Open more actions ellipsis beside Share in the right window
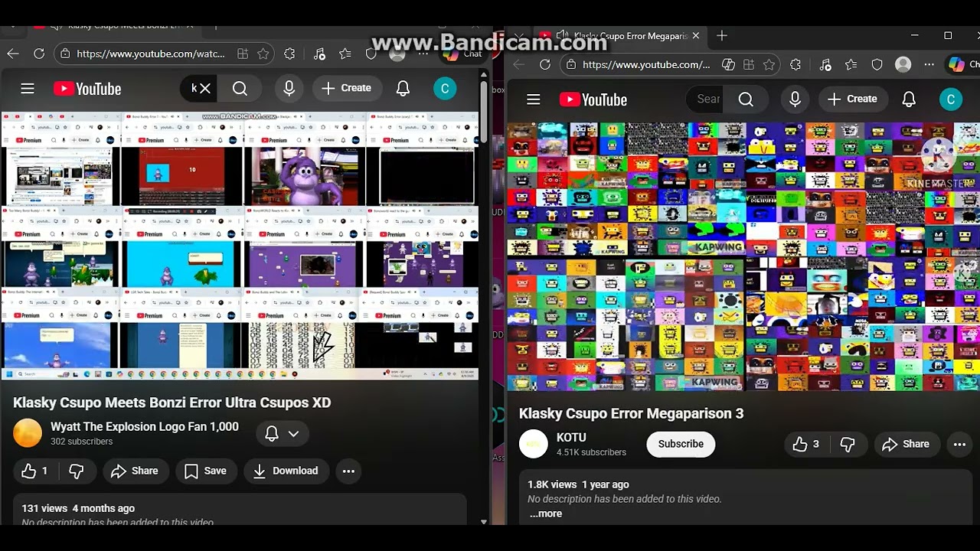Screen dimensions: 980x551 tap(959, 445)
